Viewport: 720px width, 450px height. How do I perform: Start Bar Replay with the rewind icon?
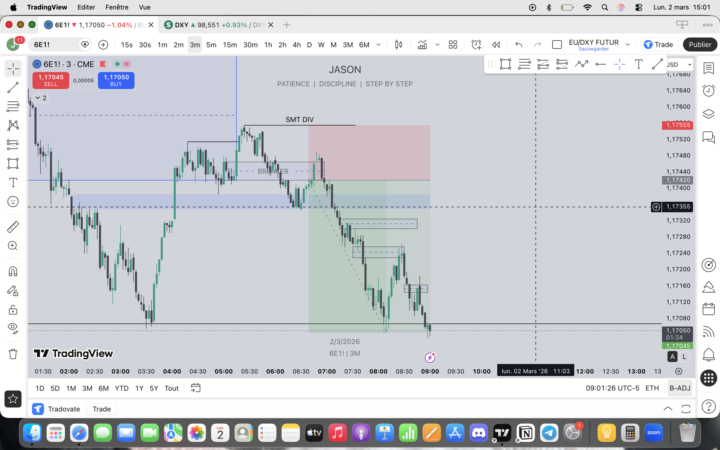[496, 45]
